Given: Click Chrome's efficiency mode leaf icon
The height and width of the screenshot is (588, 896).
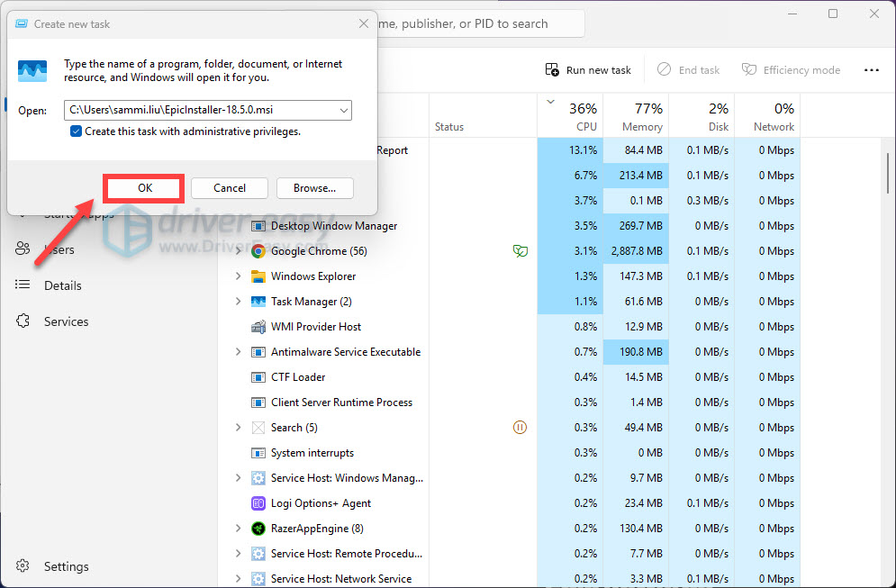Looking at the screenshot, I should (520, 250).
